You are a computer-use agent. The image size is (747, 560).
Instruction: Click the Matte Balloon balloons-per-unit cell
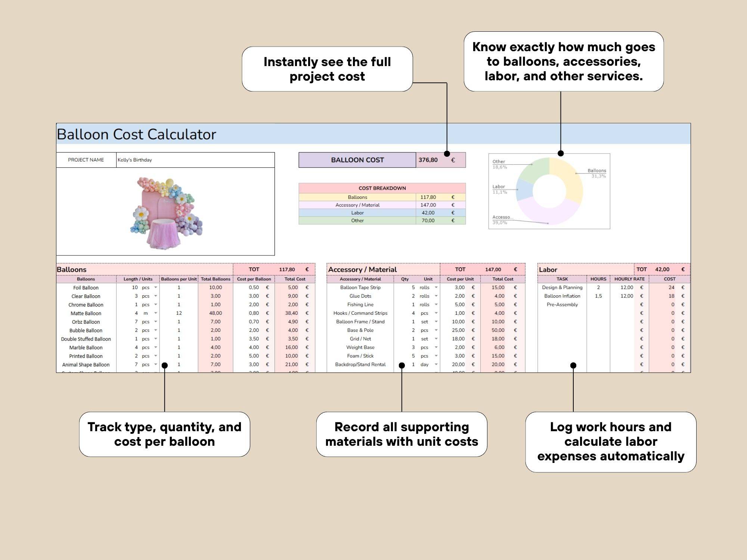click(x=179, y=313)
